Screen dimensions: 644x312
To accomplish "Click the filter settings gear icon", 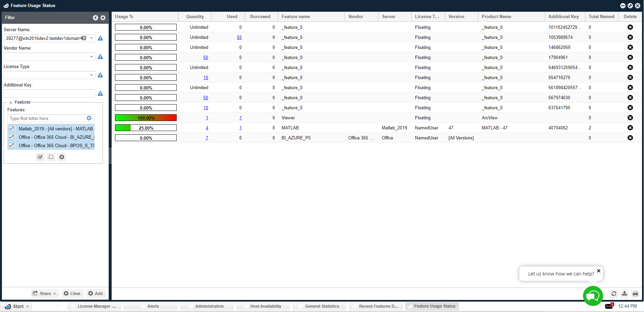I will tap(103, 18).
